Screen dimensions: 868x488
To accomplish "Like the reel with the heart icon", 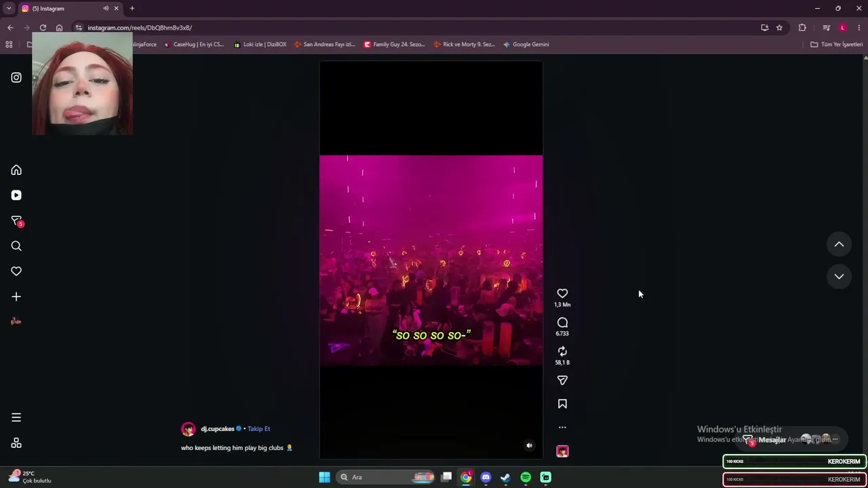I will point(562,293).
